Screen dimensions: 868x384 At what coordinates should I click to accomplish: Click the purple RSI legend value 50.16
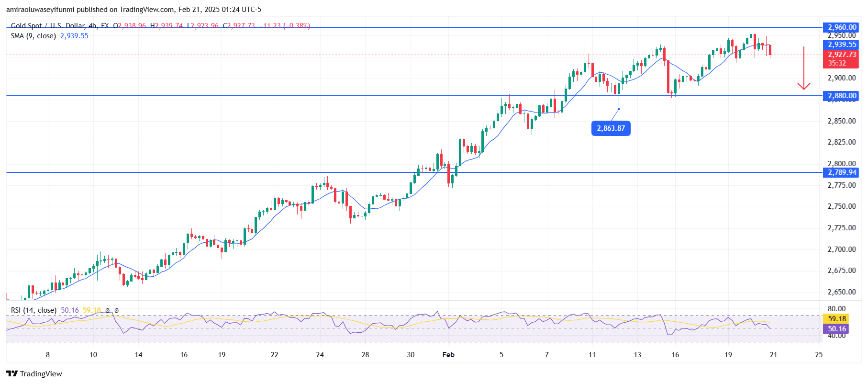(x=70, y=310)
